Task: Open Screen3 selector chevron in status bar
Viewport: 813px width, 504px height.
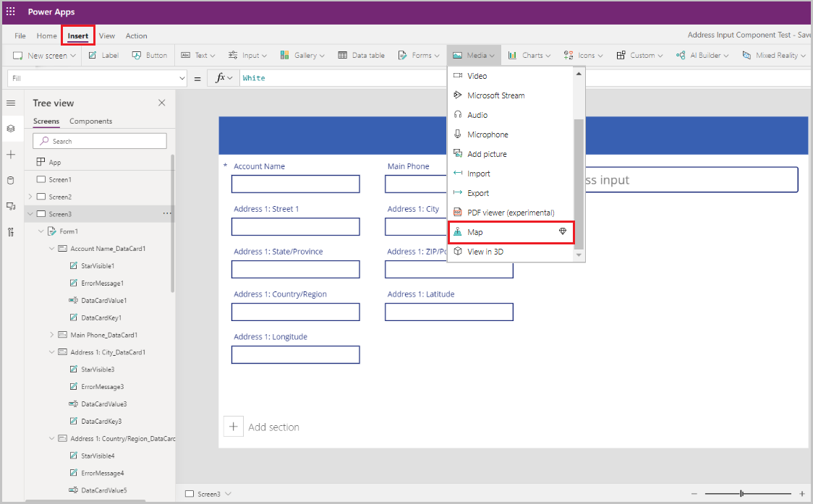Action: (228, 494)
